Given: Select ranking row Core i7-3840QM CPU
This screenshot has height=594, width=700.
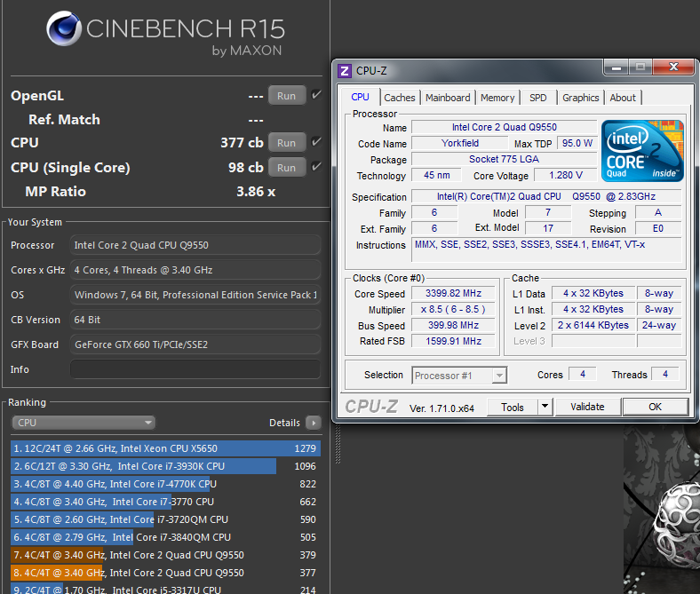Looking at the screenshot, I should point(165,537).
